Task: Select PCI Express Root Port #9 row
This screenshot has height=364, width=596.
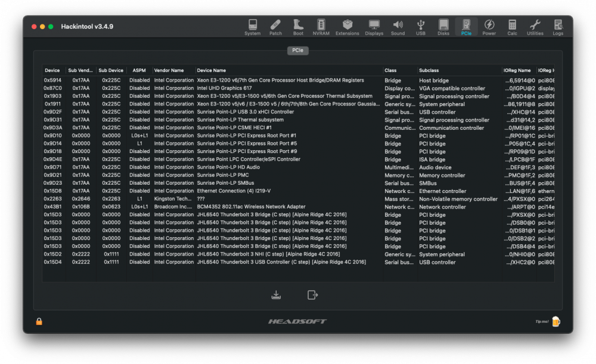Action: coord(299,151)
